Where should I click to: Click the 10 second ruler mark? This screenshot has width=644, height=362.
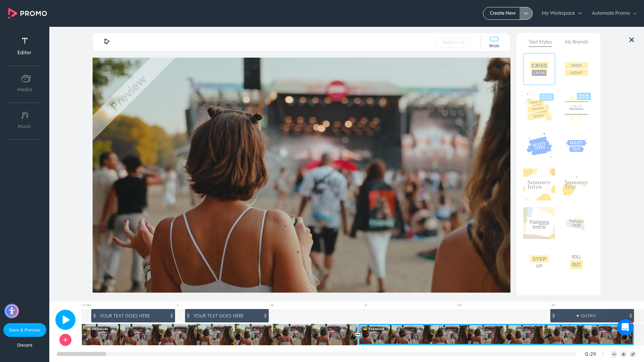click(272, 305)
